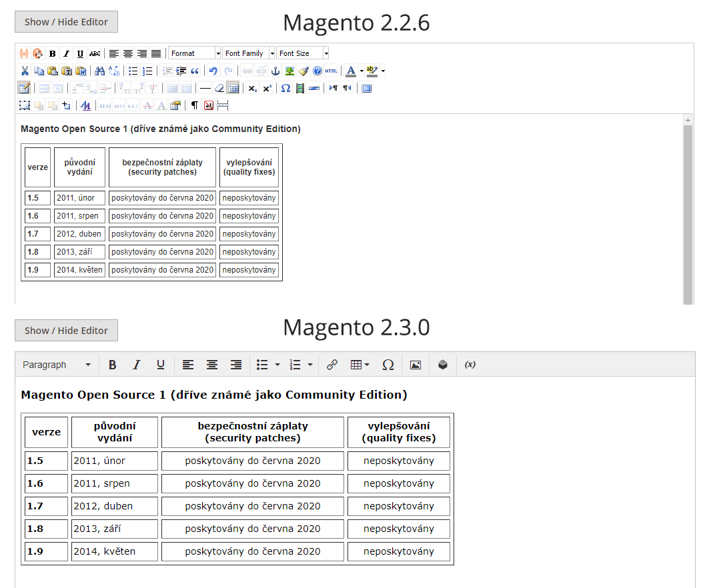Toggle italic in Magento 2.2.6 toolbar
The width and height of the screenshot is (709, 588).
(x=66, y=53)
